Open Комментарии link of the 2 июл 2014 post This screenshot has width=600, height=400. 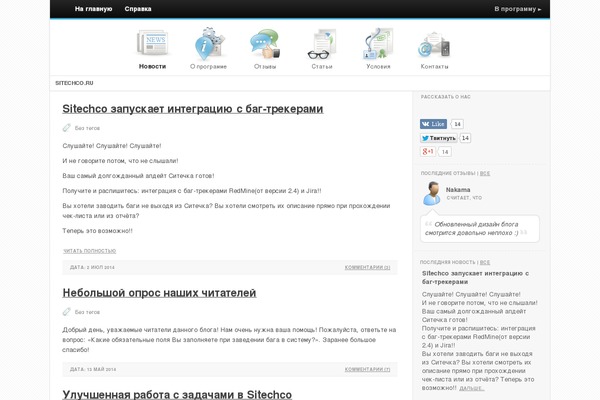(x=367, y=268)
